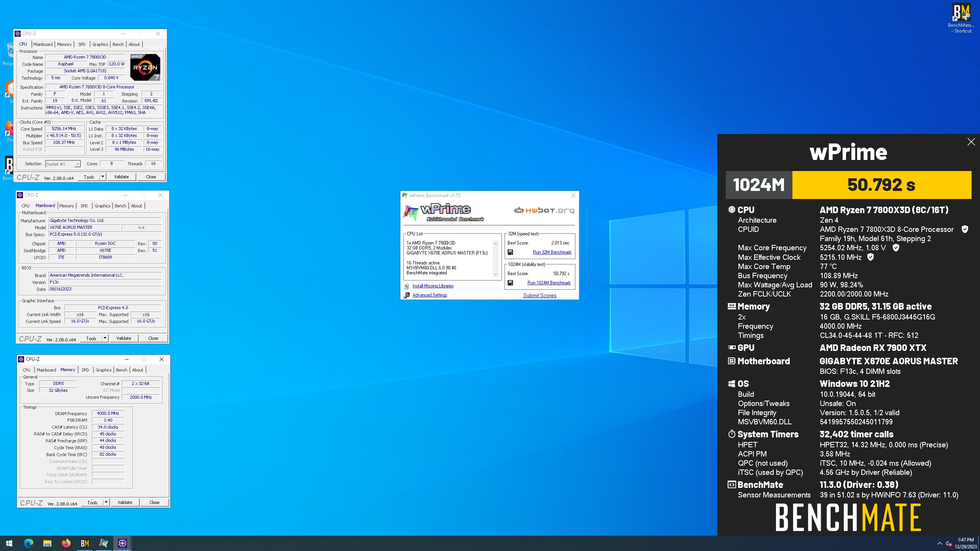Viewport: 980px width, 551px height.
Task: Show hidden system tray icons
Action: (939, 543)
